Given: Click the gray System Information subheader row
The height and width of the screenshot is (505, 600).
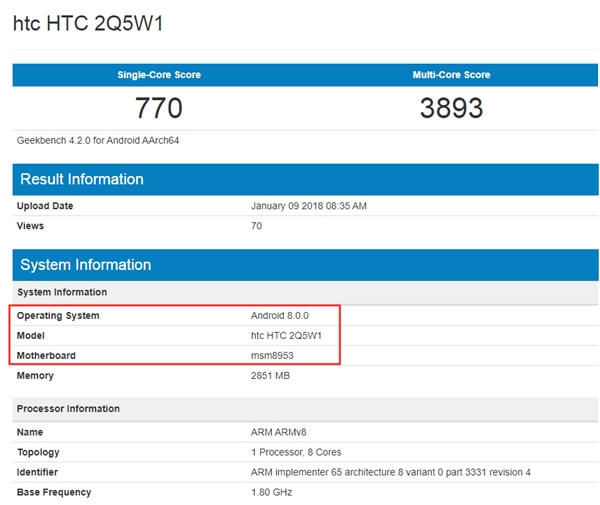Looking at the screenshot, I should tap(305, 292).
